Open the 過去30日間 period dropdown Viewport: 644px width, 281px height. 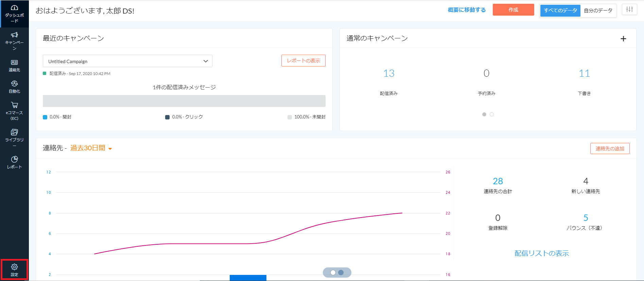[91, 148]
